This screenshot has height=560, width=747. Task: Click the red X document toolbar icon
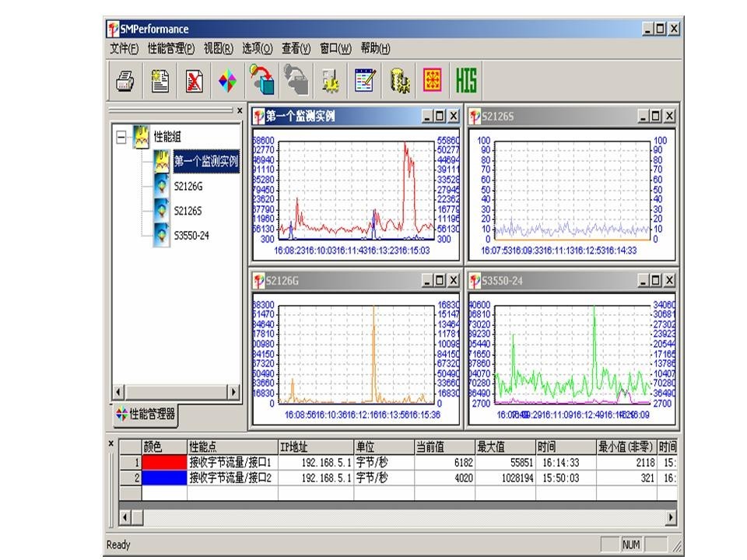tap(193, 81)
